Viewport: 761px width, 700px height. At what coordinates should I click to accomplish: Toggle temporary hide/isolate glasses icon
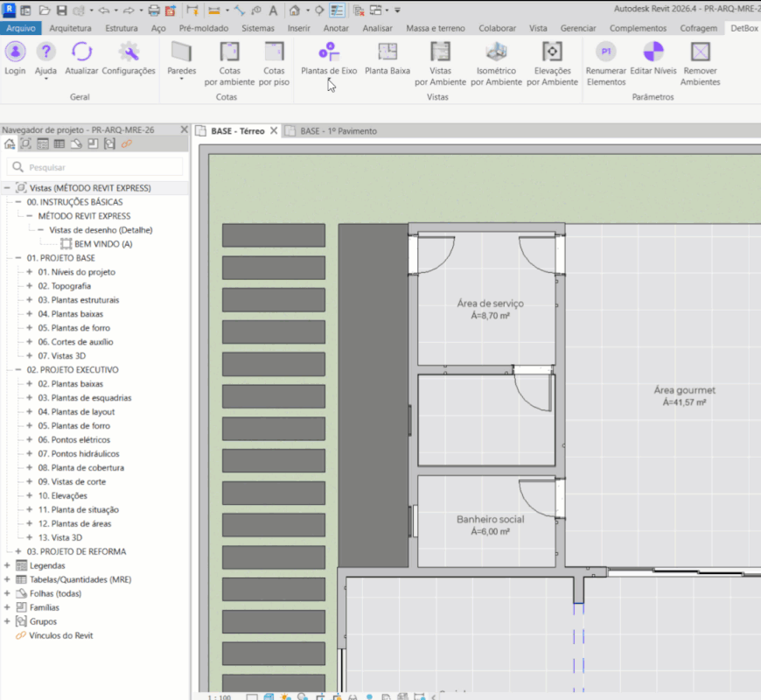pos(353,697)
